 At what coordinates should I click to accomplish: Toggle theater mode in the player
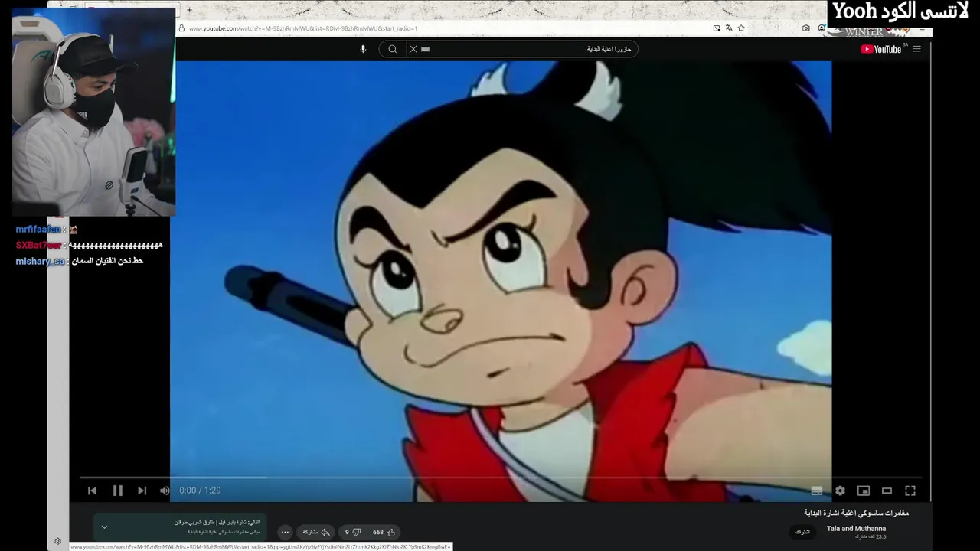(x=887, y=491)
